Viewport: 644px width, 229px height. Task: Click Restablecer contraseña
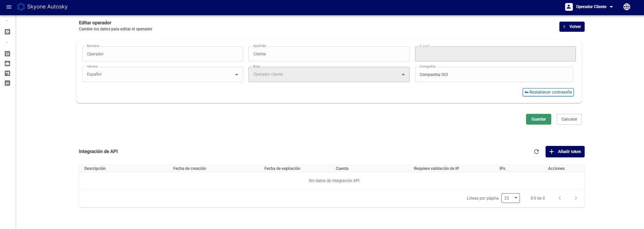548,92
